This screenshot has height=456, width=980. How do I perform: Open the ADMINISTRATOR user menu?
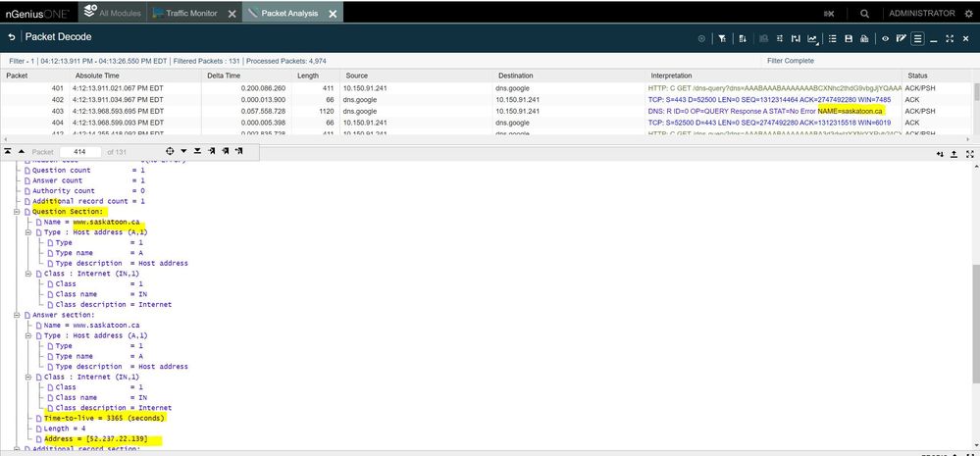(922, 13)
